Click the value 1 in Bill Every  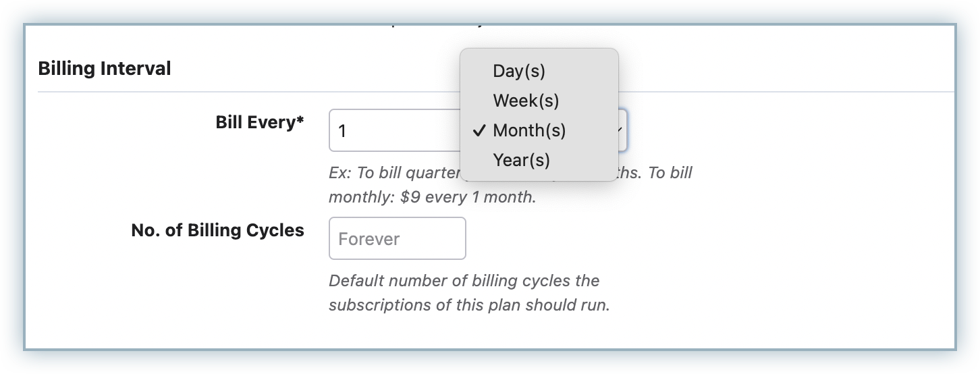coord(342,131)
